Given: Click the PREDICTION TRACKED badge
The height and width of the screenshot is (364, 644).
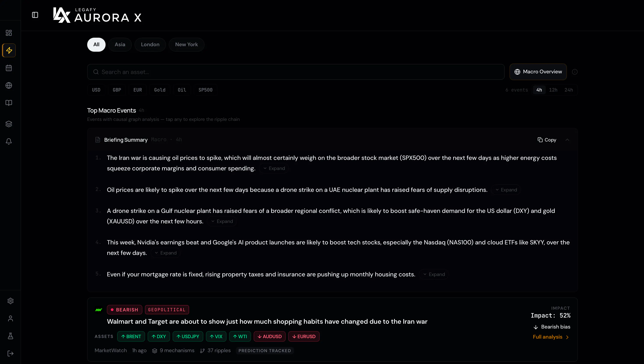Looking at the screenshot, I should [x=265, y=350].
